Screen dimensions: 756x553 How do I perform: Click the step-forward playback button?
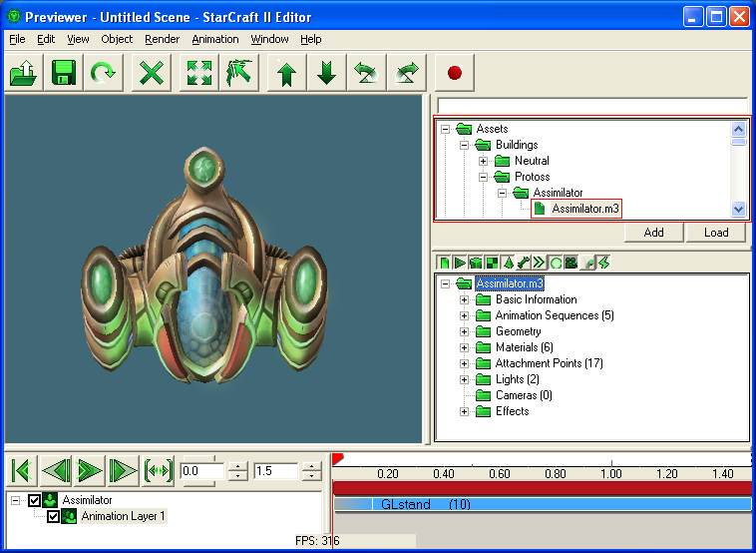pos(123,470)
